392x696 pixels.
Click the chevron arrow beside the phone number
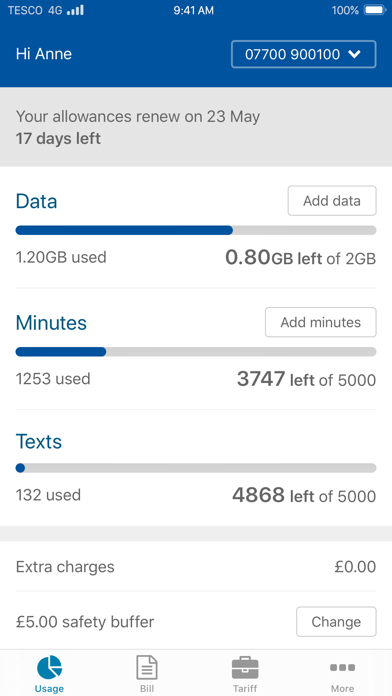point(354,54)
